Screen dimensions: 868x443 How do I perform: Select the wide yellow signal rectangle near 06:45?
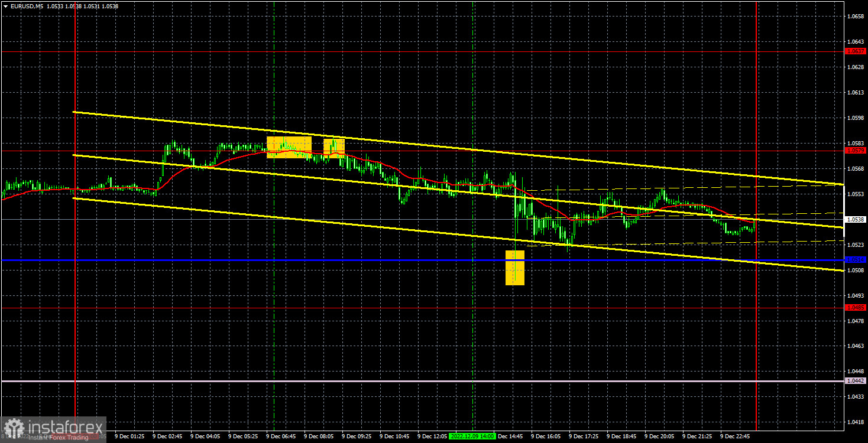[289, 147]
